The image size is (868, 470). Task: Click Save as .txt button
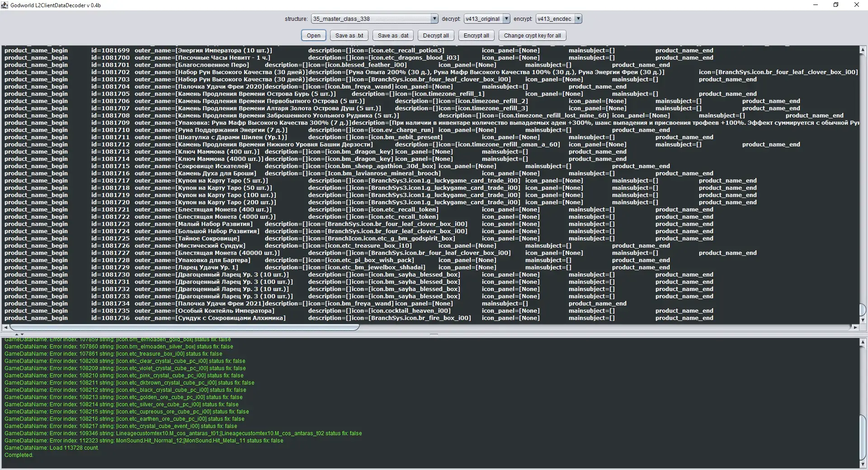coord(349,36)
